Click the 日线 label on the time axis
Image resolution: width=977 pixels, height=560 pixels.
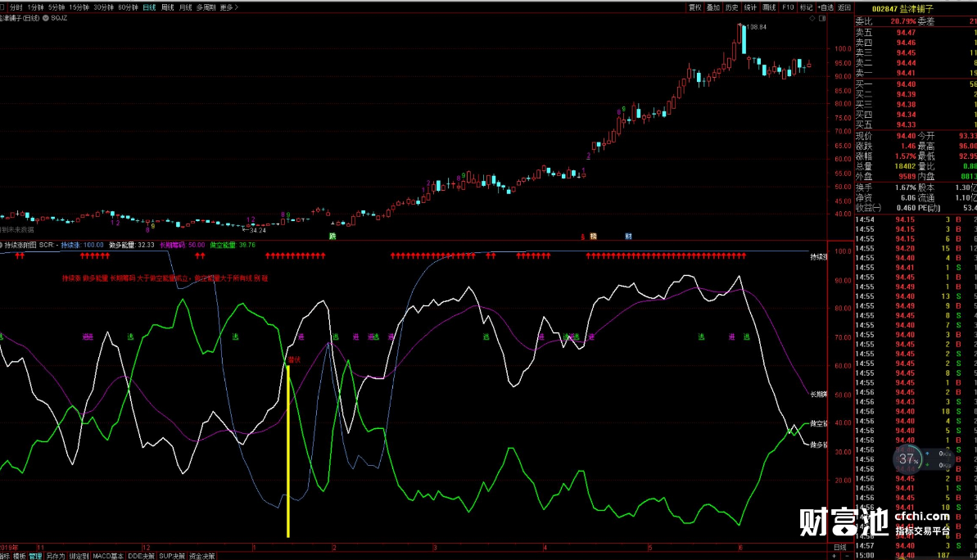[840, 548]
